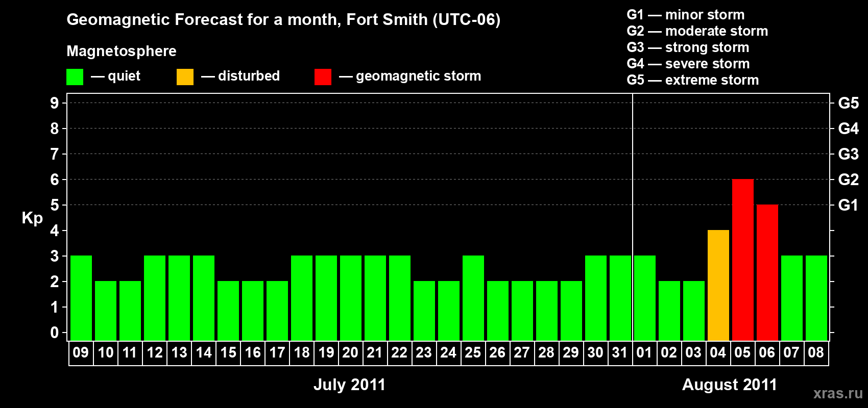Screen dimensions: 868x408
Task: Click date cell 05 on the x-axis
Action: (x=742, y=353)
